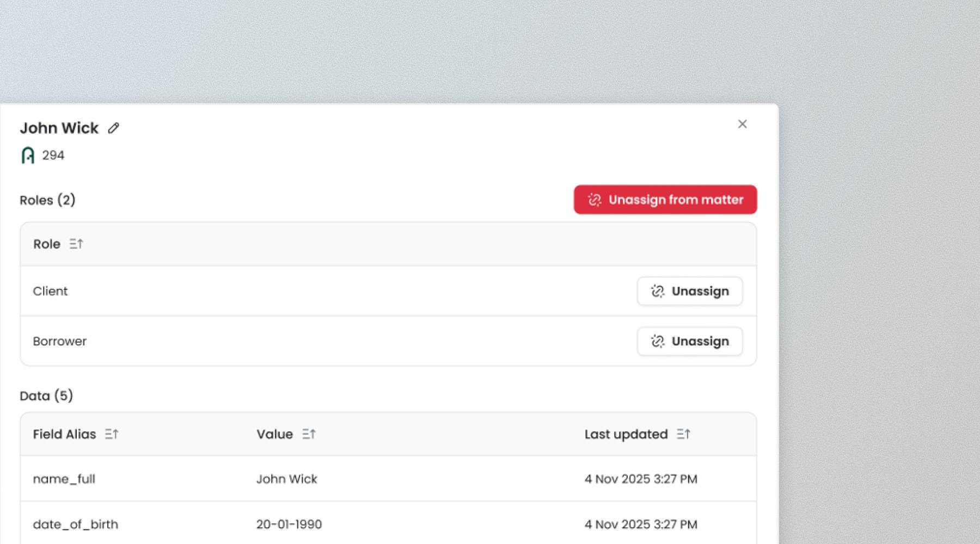
Task: Click the John Wick value in the name_full row
Action: coord(287,479)
